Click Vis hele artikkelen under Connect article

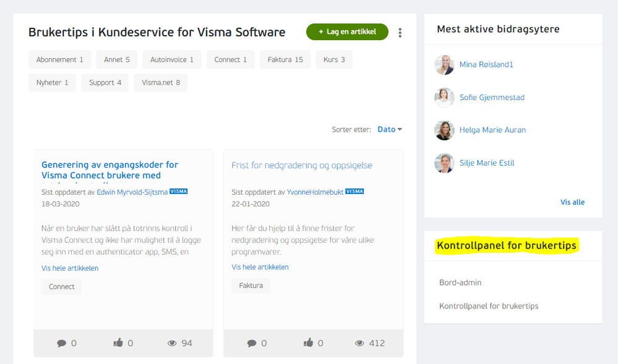[x=70, y=268]
